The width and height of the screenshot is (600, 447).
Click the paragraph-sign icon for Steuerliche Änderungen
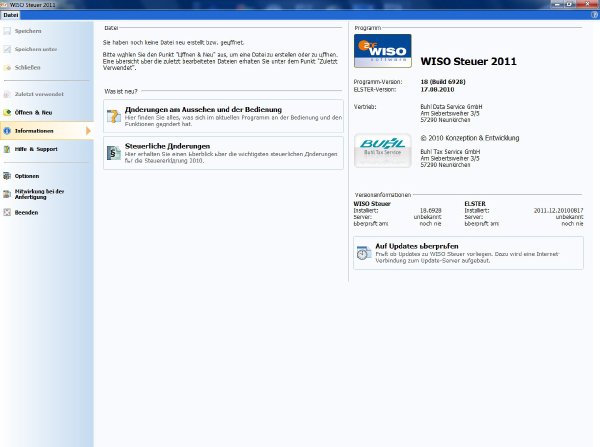coord(114,153)
